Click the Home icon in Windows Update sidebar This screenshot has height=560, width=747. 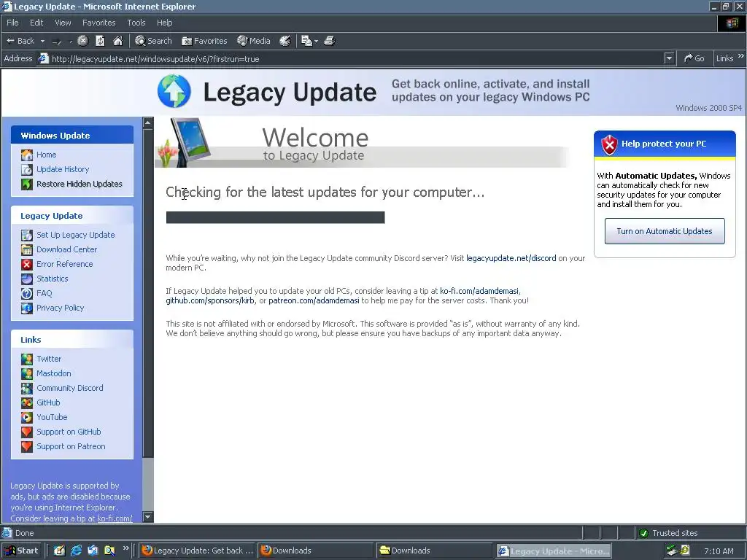pos(27,155)
